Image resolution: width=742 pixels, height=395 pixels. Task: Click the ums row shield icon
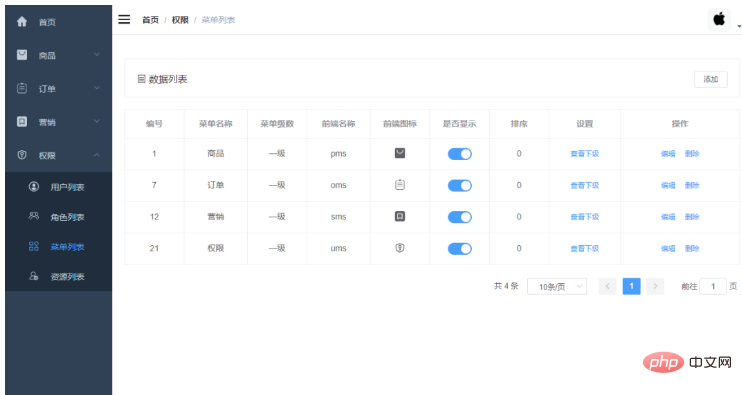click(x=400, y=248)
